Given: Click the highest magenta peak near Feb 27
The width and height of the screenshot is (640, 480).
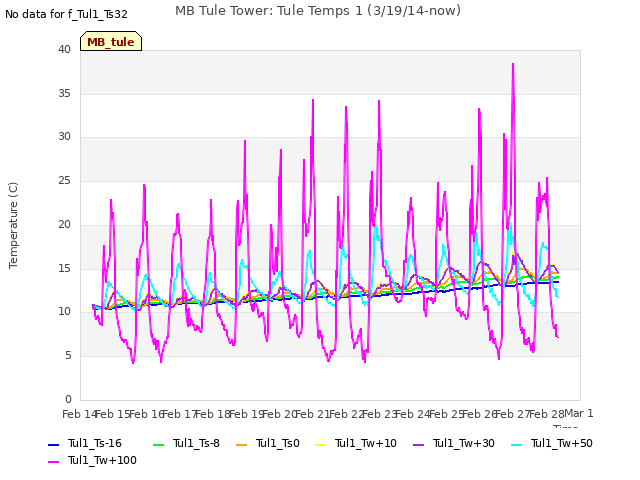Looking at the screenshot, I should tap(513, 64).
